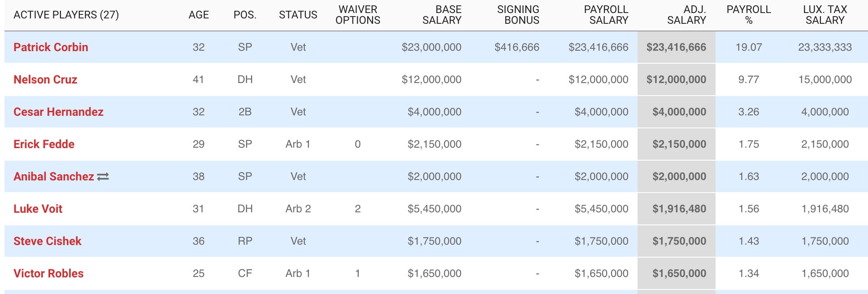Sort by Lux. Tax Salary header
The width and height of the screenshot is (868, 294).
(825, 15)
